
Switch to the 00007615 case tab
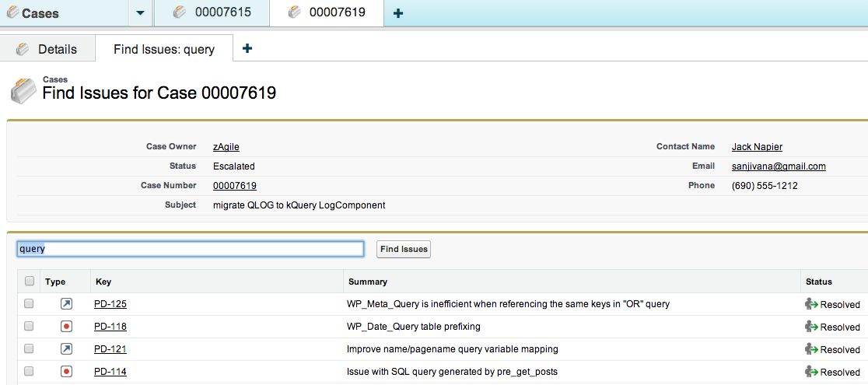212,12
